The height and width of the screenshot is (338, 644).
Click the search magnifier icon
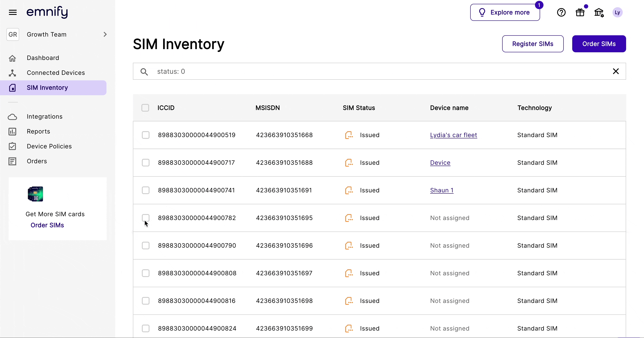pos(144,72)
